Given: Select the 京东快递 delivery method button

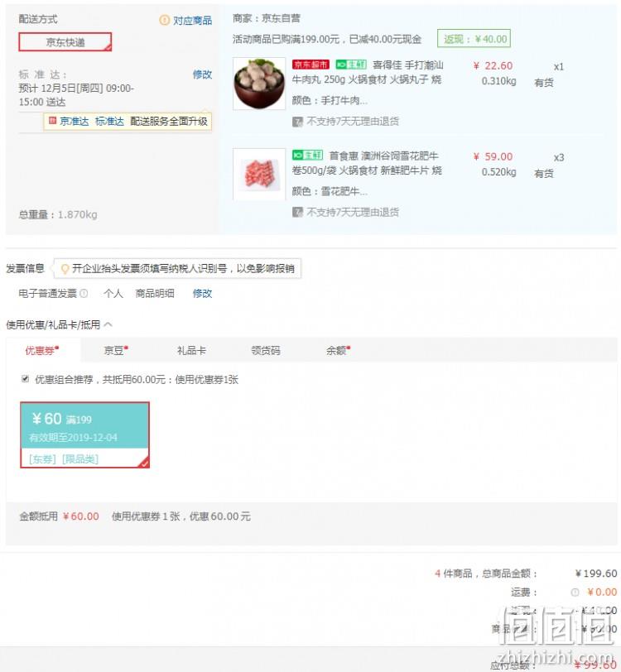Looking at the screenshot, I should (x=65, y=42).
